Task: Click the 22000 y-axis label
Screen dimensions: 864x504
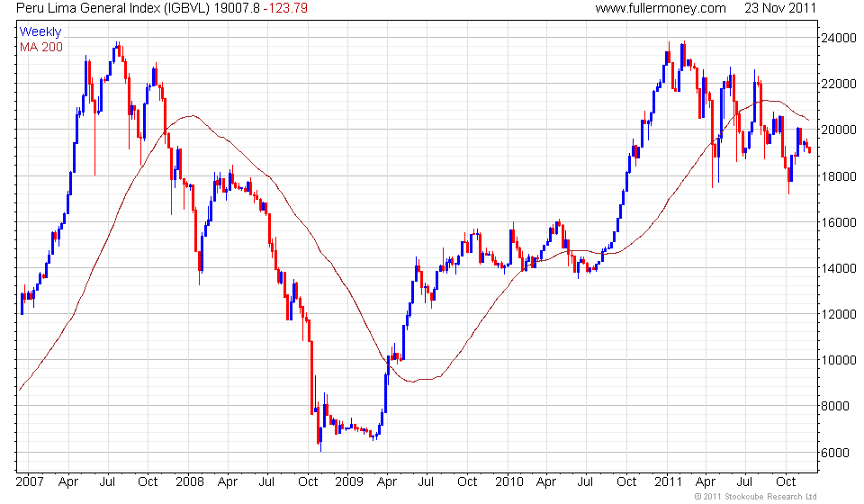Action: 839,84
